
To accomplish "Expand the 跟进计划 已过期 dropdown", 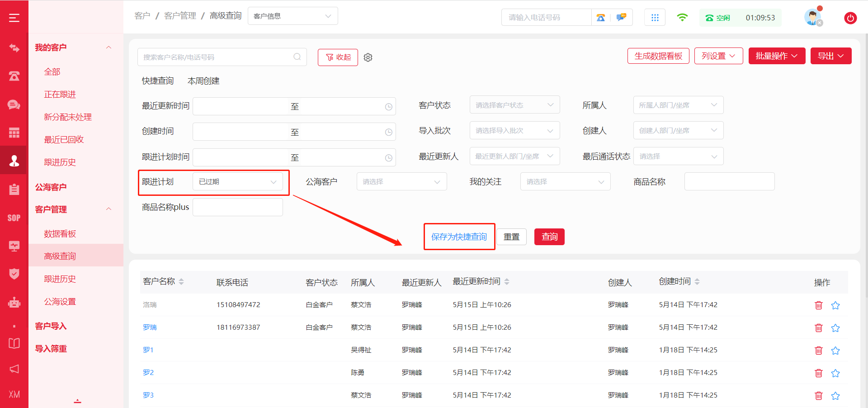I will (237, 182).
